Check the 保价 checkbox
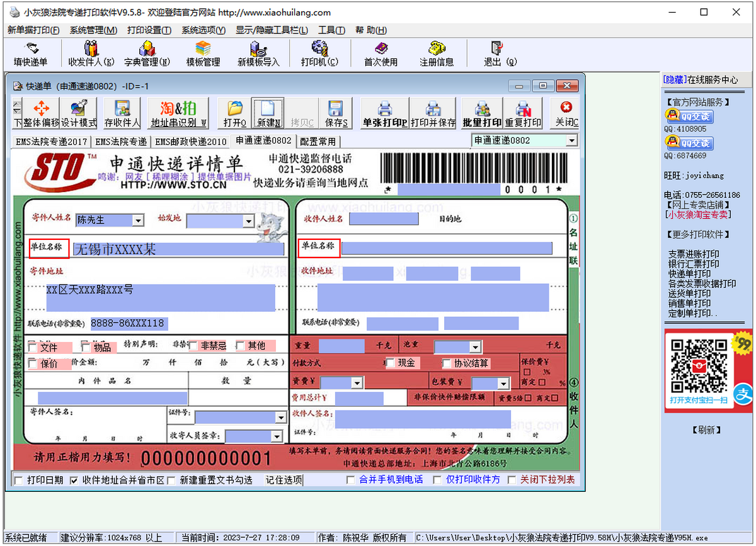756x546 pixels. 33,363
